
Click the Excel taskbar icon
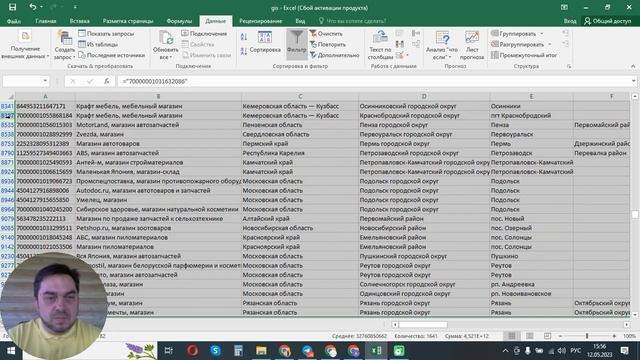(x=376, y=351)
